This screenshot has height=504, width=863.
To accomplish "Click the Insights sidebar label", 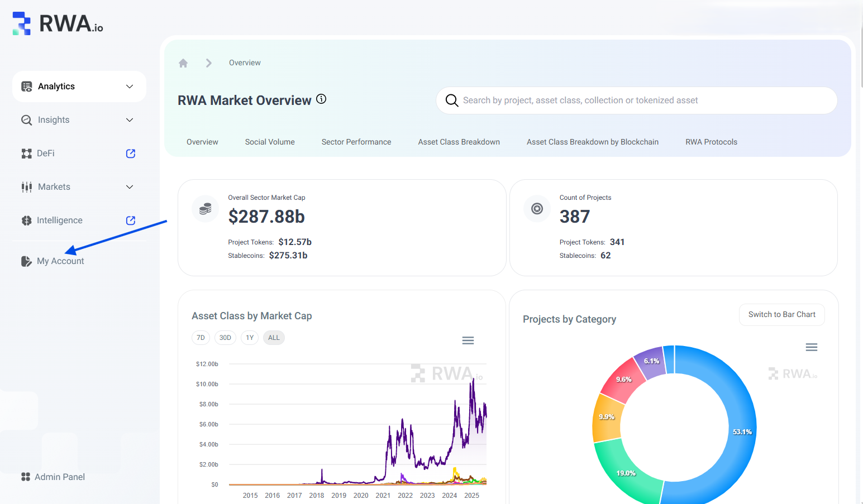I will tap(54, 120).
